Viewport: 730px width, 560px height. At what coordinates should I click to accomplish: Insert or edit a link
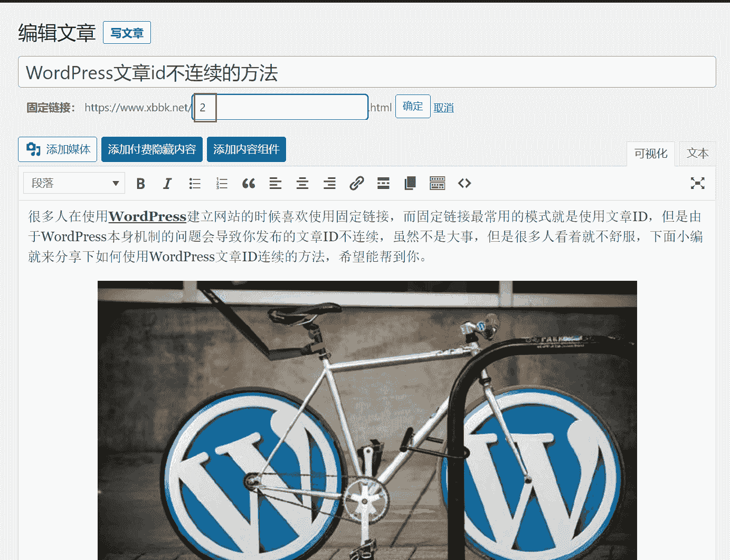click(357, 183)
